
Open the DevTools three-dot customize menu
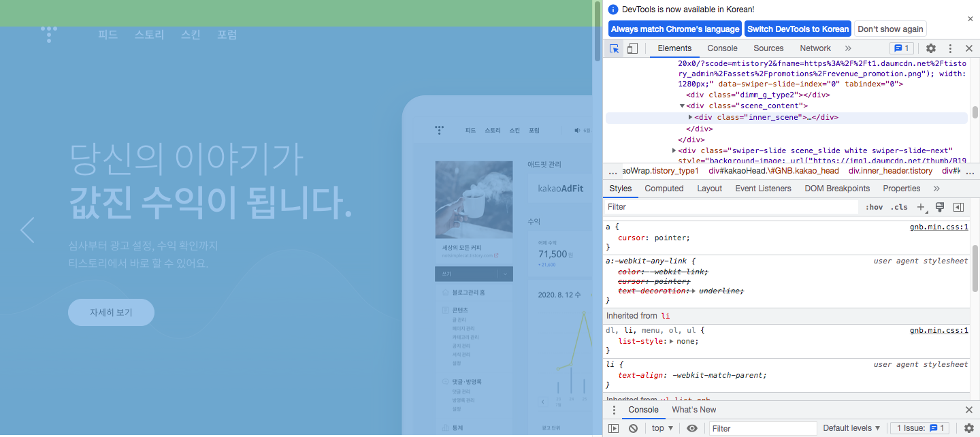tap(950, 48)
